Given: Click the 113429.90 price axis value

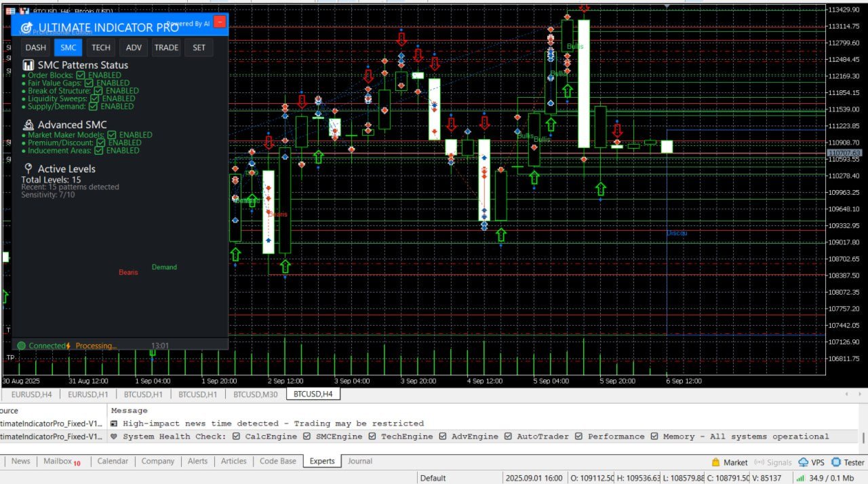Looking at the screenshot, I should point(844,10).
